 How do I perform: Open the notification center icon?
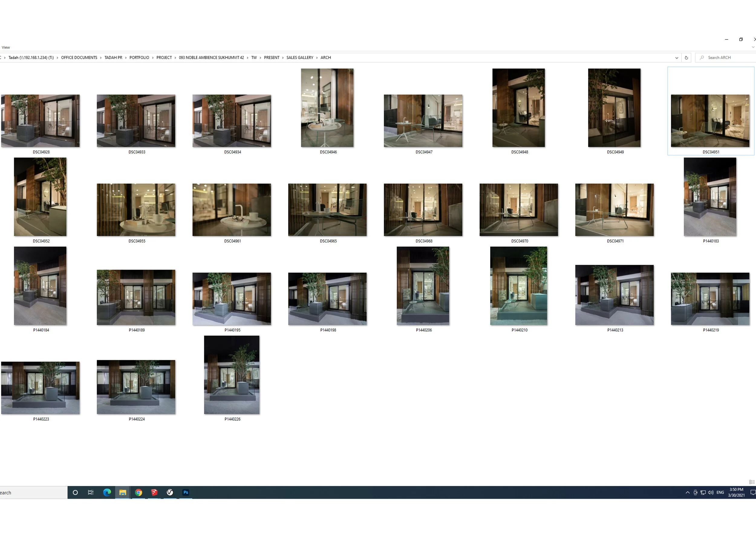click(753, 493)
